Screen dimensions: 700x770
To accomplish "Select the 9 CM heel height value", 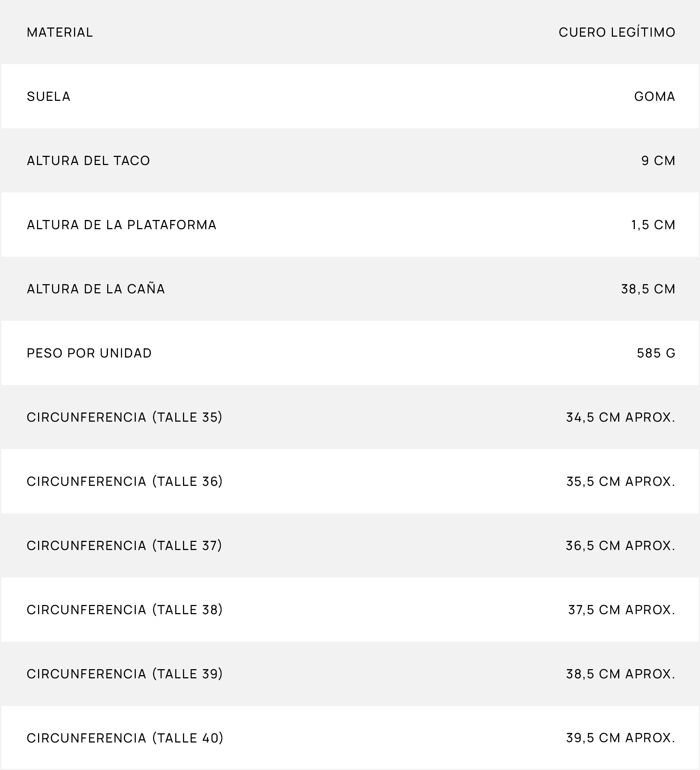I will tap(658, 161).
